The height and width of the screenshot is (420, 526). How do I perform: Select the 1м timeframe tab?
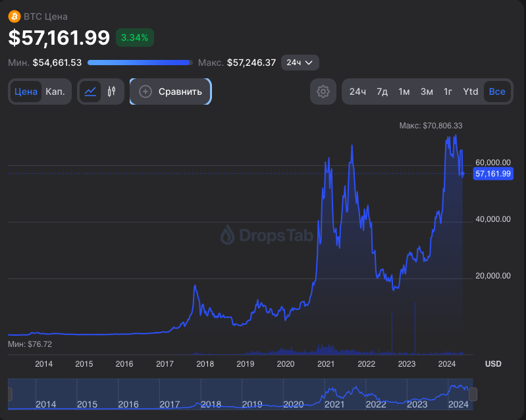point(404,92)
